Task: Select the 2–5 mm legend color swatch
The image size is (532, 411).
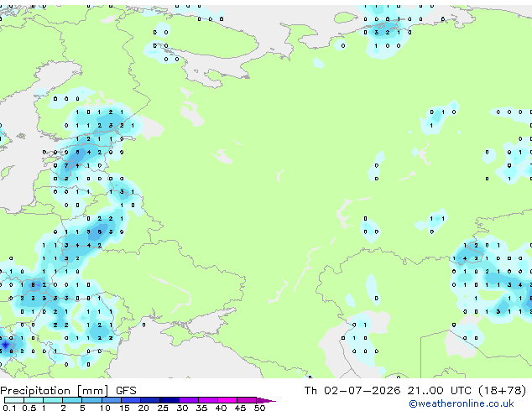Action: coord(72,400)
